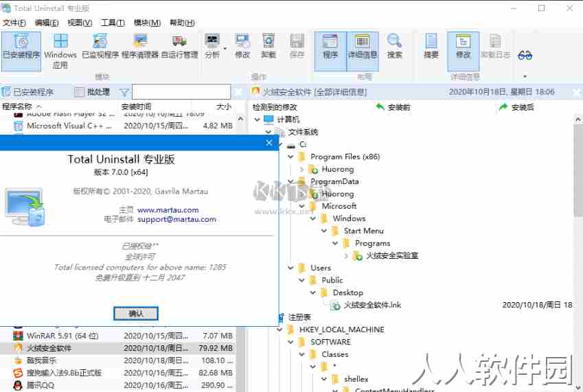This screenshot has width=583, height=392.
Task: Collapse the Windows folder node
Action: [x=312, y=218]
